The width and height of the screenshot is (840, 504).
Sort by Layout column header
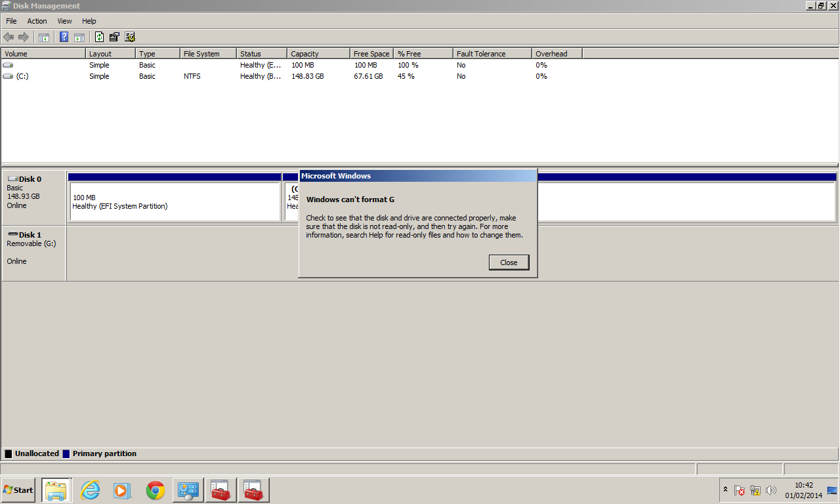(110, 54)
